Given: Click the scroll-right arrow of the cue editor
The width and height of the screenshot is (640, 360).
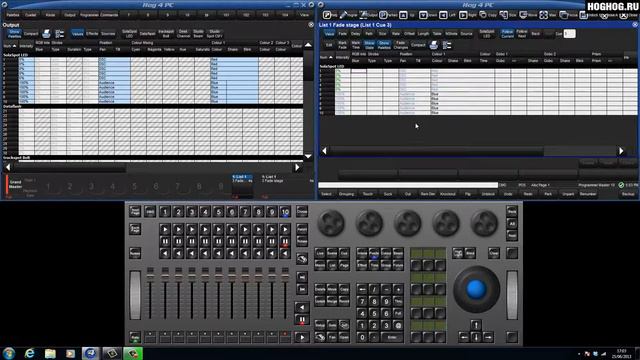Looking at the screenshot, I should 621,151.
